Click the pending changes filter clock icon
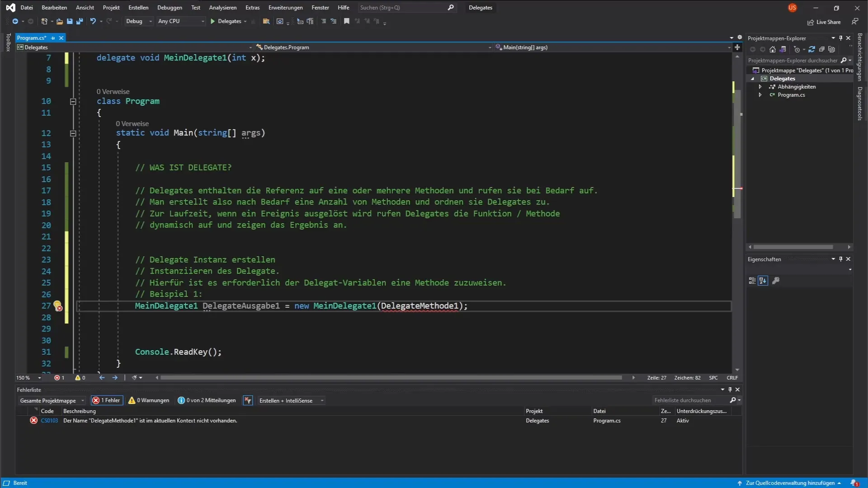The width and height of the screenshot is (868, 488). pos(797,49)
